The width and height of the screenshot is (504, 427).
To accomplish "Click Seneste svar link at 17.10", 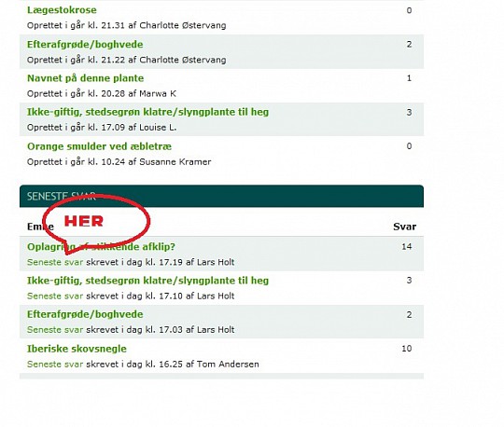I will click(55, 296).
